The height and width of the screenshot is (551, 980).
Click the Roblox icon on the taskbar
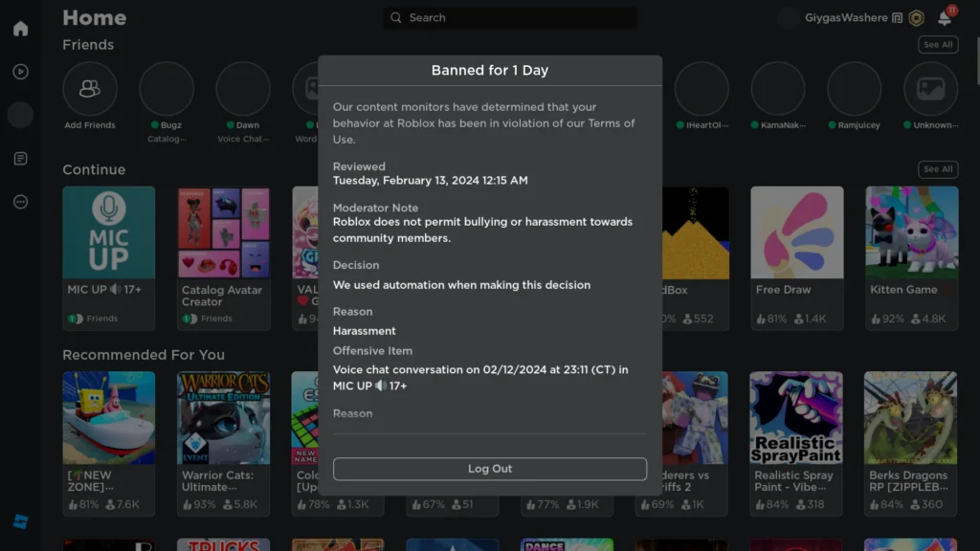pos(21,521)
